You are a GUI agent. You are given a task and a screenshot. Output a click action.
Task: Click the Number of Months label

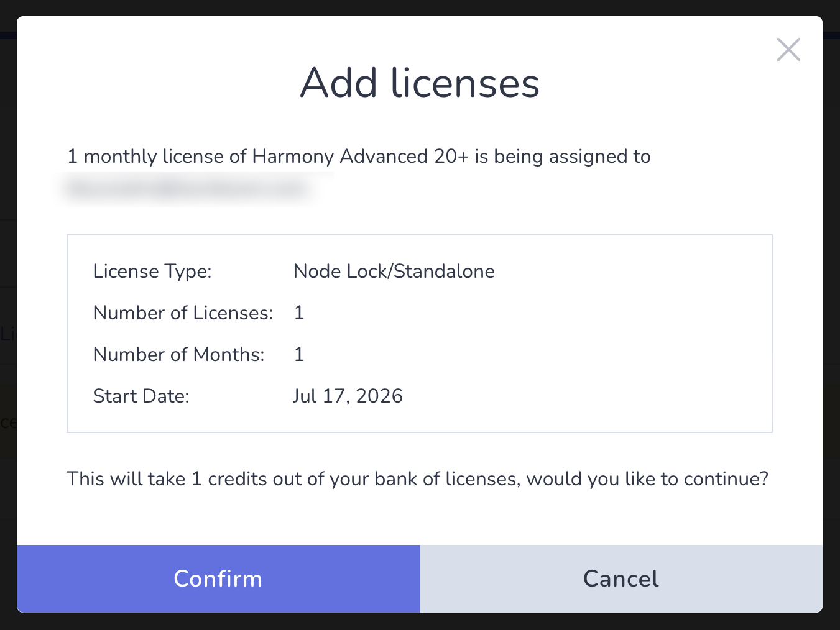pyautogui.click(x=178, y=355)
